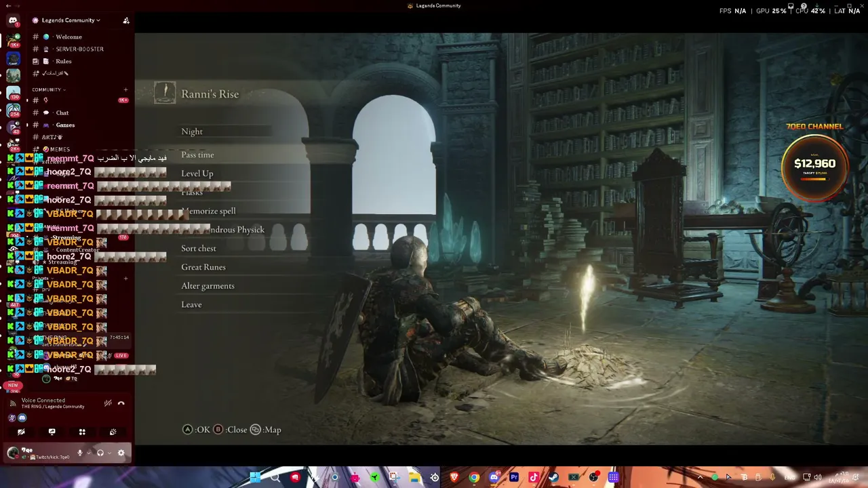Viewport: 868px width, 488px height.
Task: Open Discord direct messages home icon
Action: pos(13,20)
